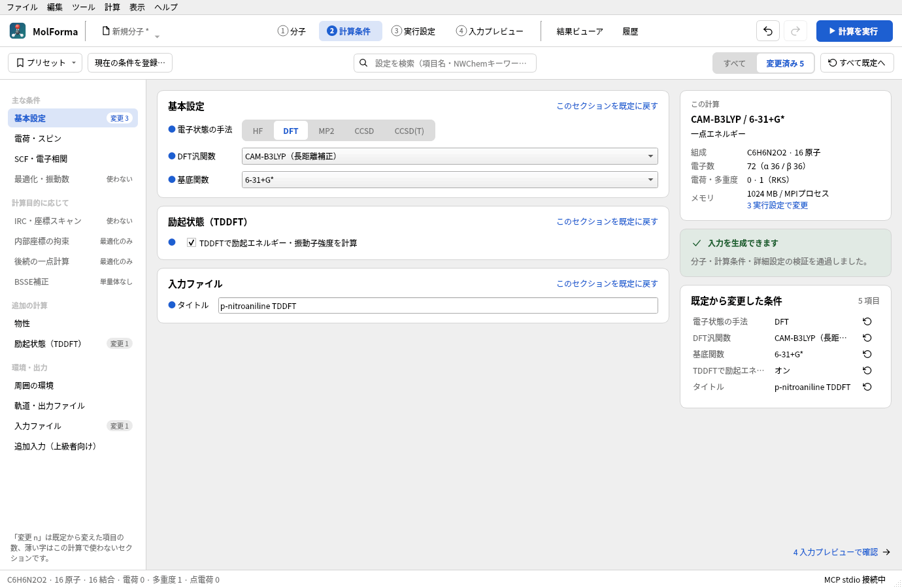
Task: Revert 基底関数 change with reset icon
Action: [867, 354]
